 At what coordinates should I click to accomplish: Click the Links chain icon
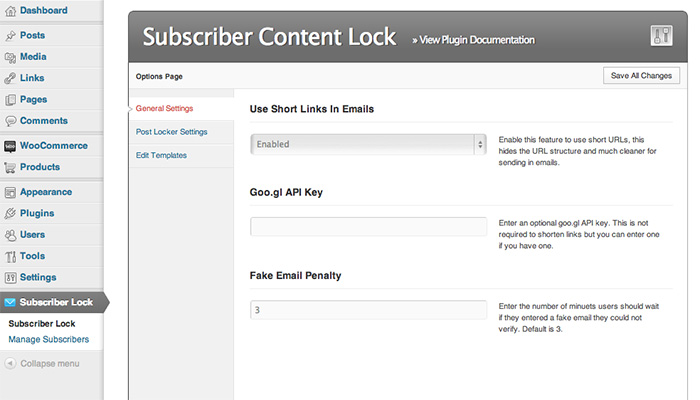pos(10,79)
